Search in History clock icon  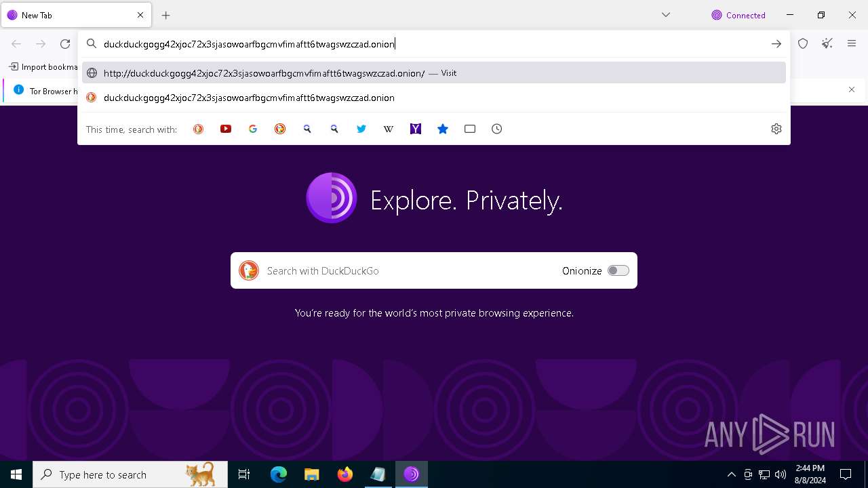click(x=497, y=129)
